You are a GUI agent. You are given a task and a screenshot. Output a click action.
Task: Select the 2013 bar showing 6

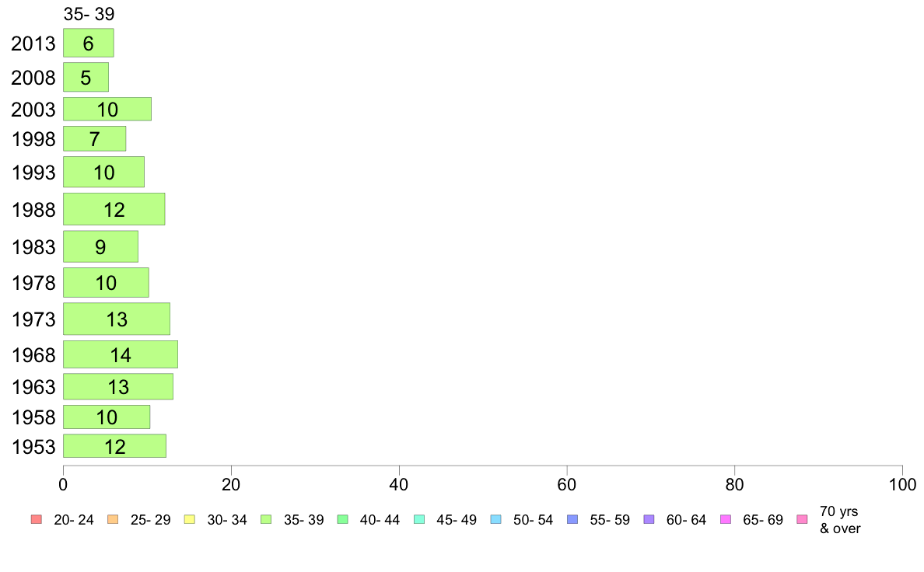(x=89, y=43)
